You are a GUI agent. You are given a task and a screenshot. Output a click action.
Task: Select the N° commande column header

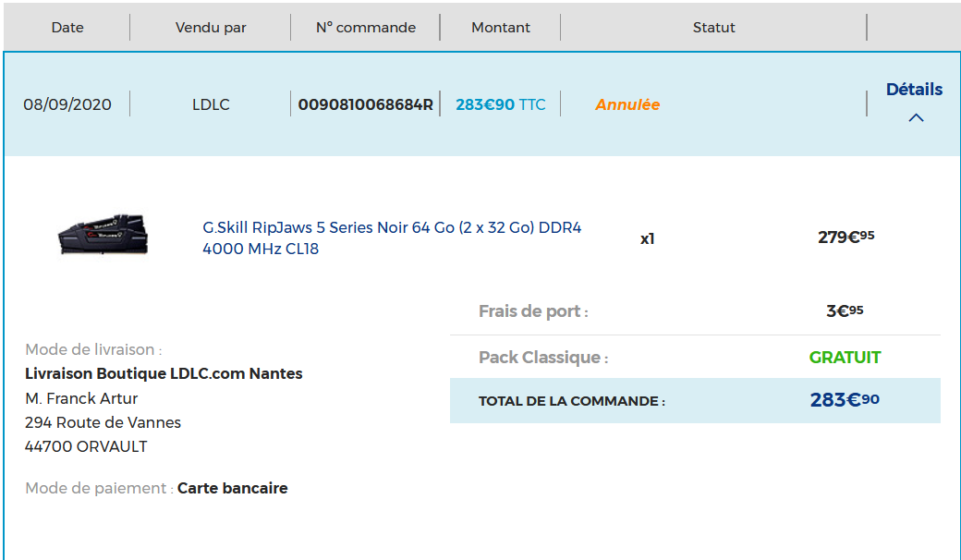point(366,28)
